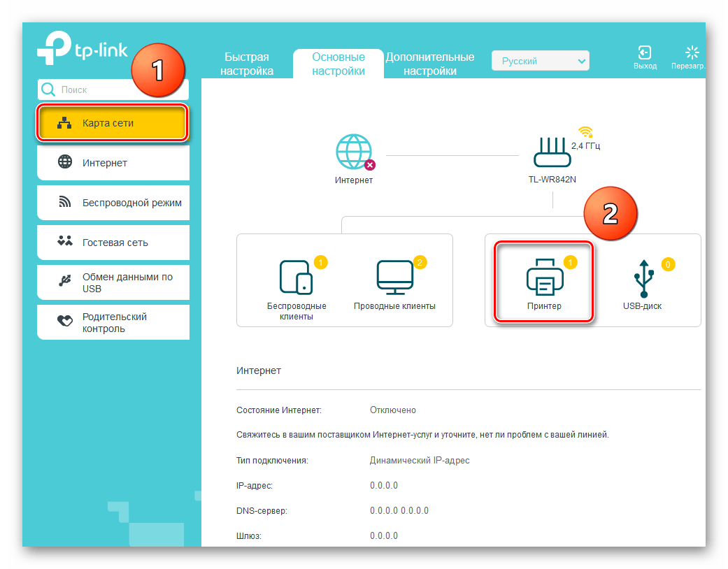The width and height of the screenshot is (728, 569).
Task: Click the TL-WR842N router icon
Action: 552,152
